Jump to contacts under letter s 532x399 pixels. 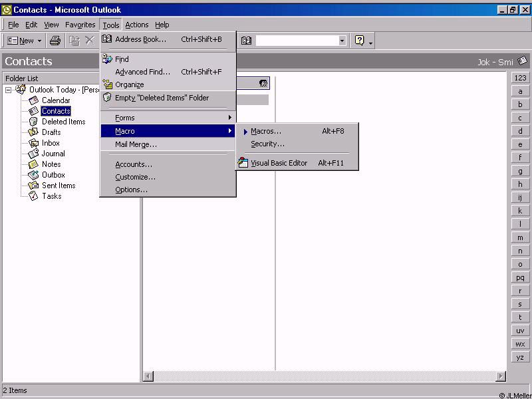click(x=520, y=304)
